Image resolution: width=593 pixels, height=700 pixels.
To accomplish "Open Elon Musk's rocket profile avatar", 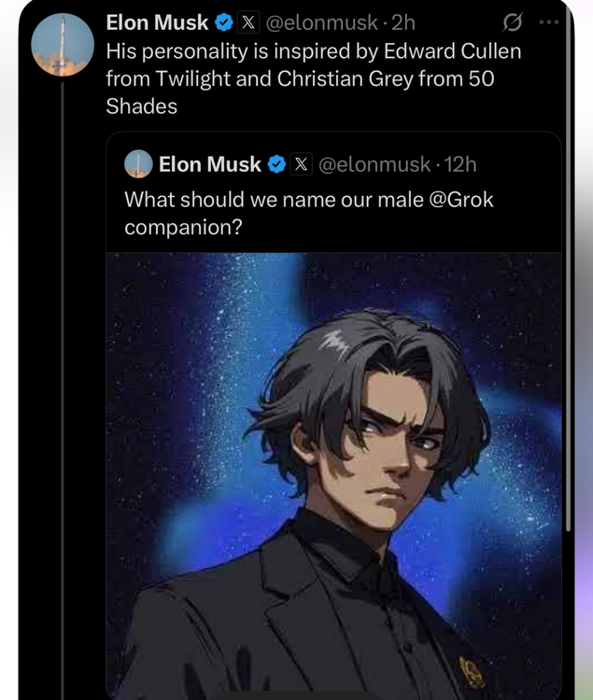I will [x=63, y=44].
